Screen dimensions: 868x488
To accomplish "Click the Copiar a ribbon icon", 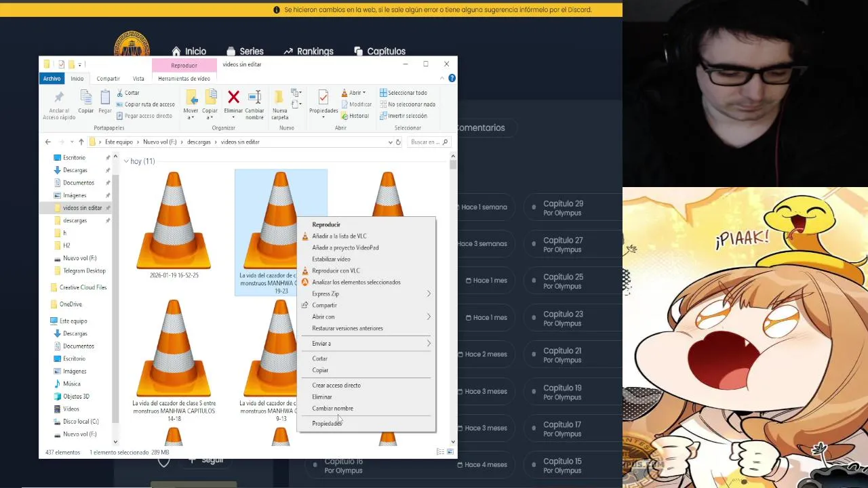I will coord(210,104).
